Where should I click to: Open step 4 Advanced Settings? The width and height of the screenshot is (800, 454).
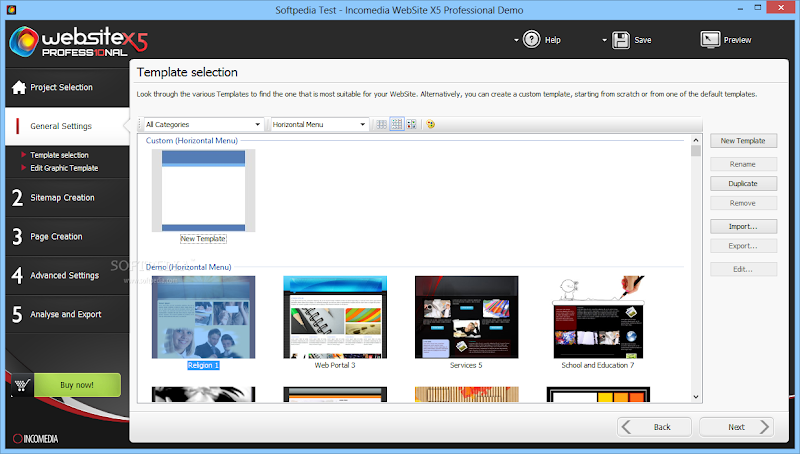67,275
